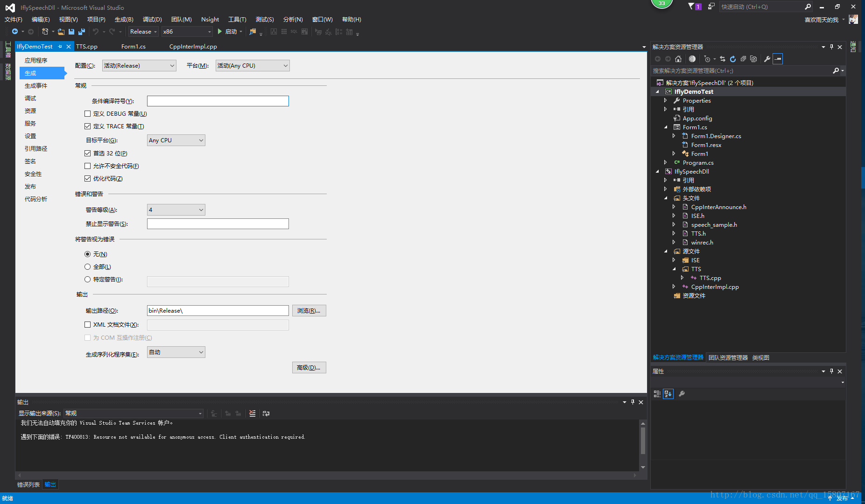
Task: Click the notifications flag icon in title bar
Action: 691,7
